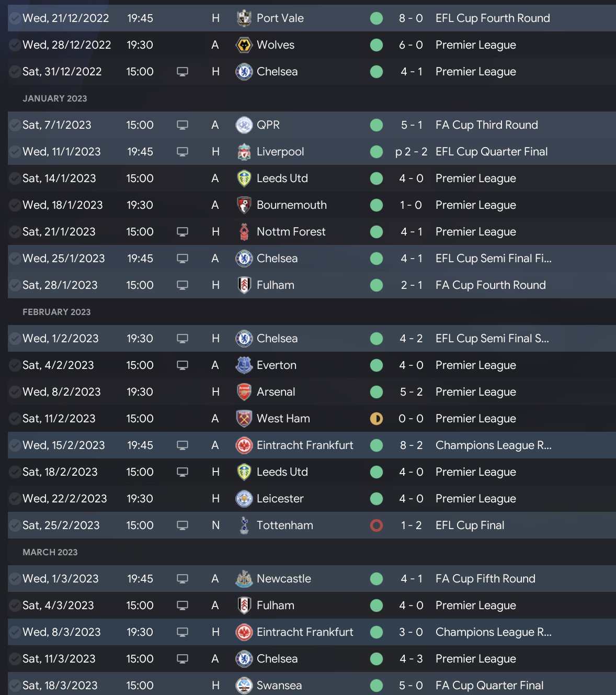Toggle checkmark next to 14/1/2023 Leeds Utd match
Image resolution: width=616 pixels, height=695 pixels.
click(15, 178)
